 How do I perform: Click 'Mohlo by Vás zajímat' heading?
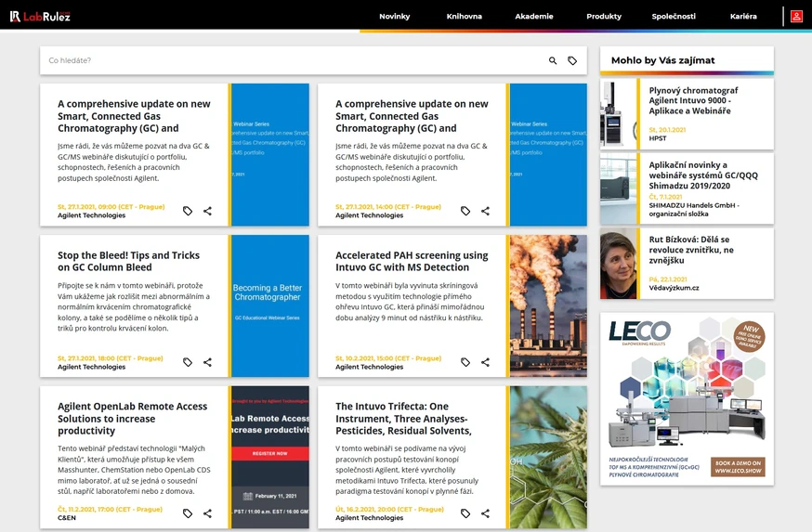[x=662, y=60]
